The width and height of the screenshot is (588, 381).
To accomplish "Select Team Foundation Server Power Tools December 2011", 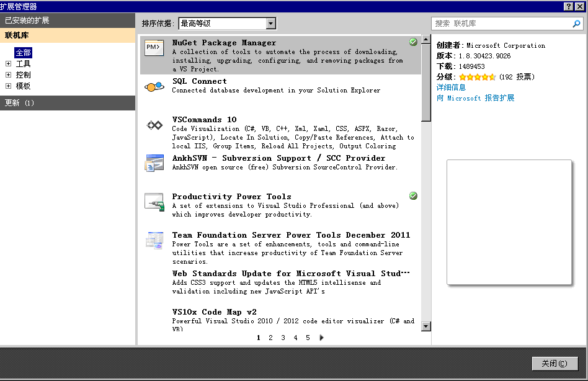I will click(291, 235).
